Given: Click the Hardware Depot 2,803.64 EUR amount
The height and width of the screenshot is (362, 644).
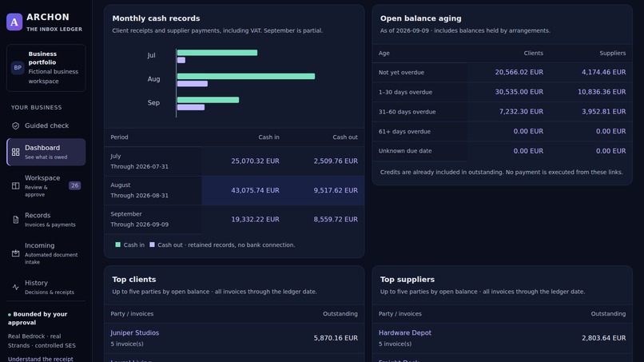Looking at the screenshot, I should pos(604,338).
